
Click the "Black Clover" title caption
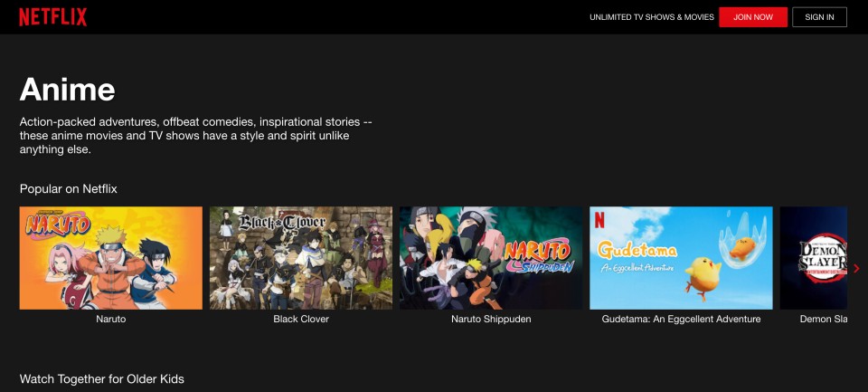coord(301,320)
